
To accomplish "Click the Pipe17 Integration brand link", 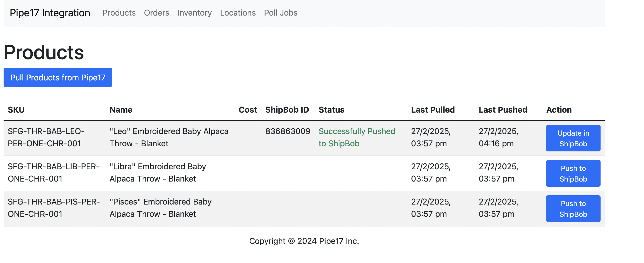I will 50,13.
